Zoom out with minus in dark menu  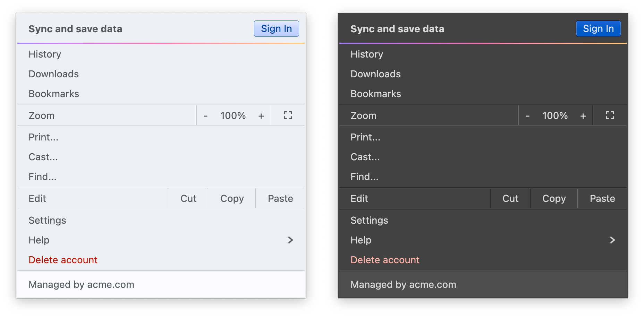click(x=527, y=116)
